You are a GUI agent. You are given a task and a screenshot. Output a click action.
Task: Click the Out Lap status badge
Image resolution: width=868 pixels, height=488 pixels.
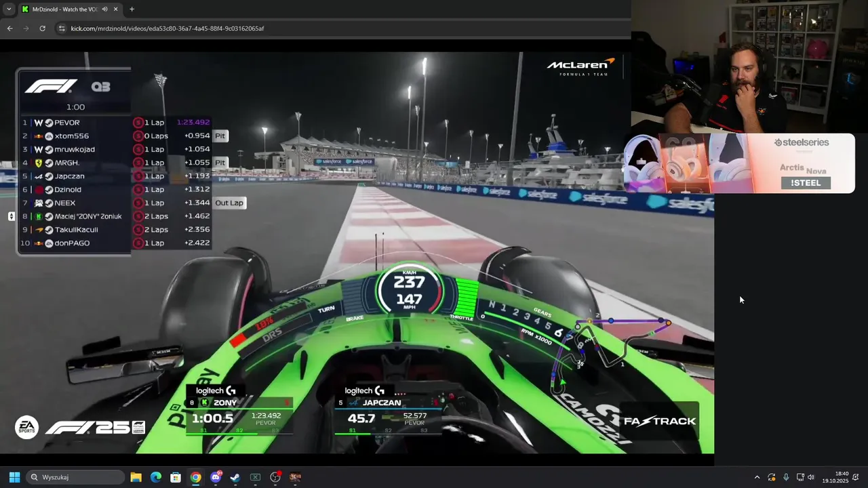coord(229,203)
